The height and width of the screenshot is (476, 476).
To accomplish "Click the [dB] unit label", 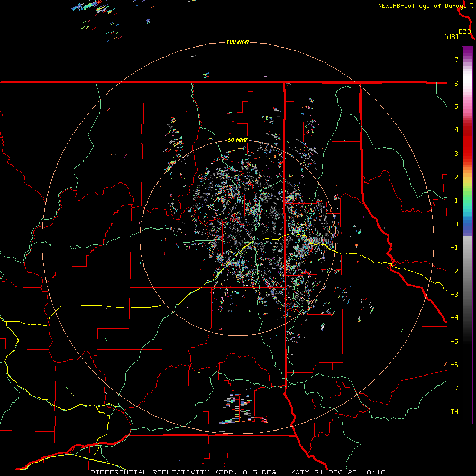I will pos(451,36).
